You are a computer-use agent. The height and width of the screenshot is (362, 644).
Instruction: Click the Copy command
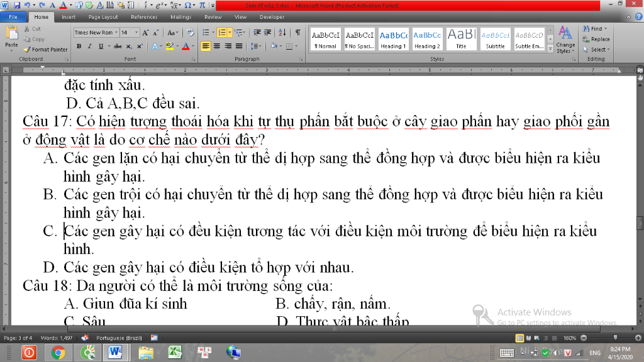[x=34, y=39]
